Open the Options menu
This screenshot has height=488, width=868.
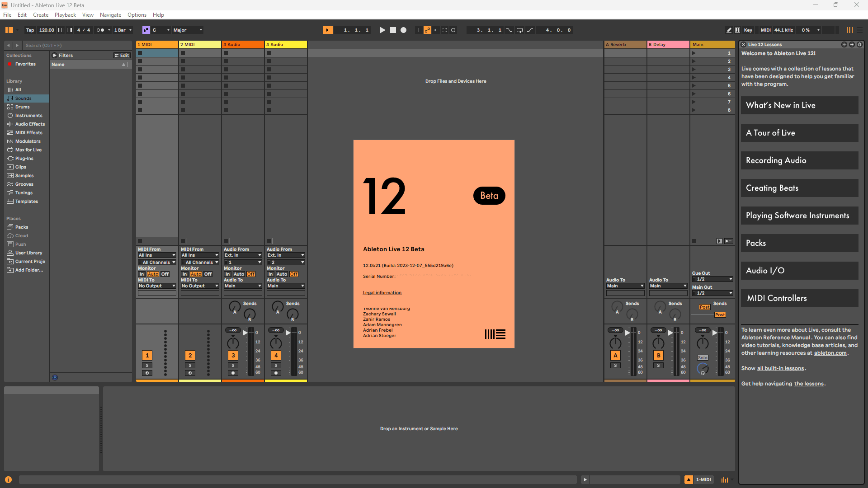(x=137, y=15)
